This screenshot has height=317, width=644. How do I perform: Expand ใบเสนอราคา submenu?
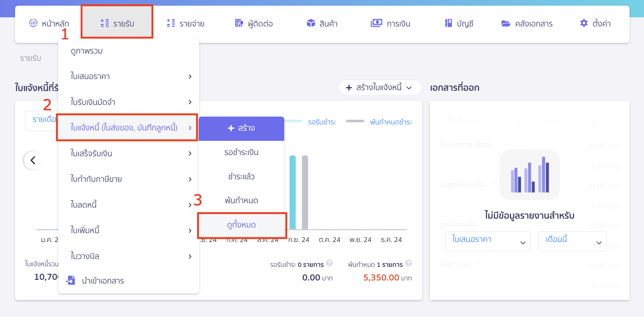coord(129,77)
